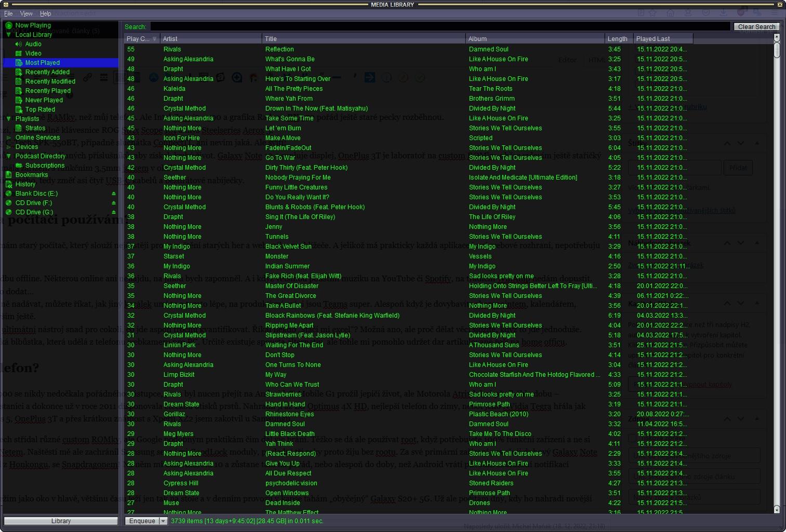Select the Icon For Hire artist cell
This screenshot has height=532, width=786.
(181, 138)
